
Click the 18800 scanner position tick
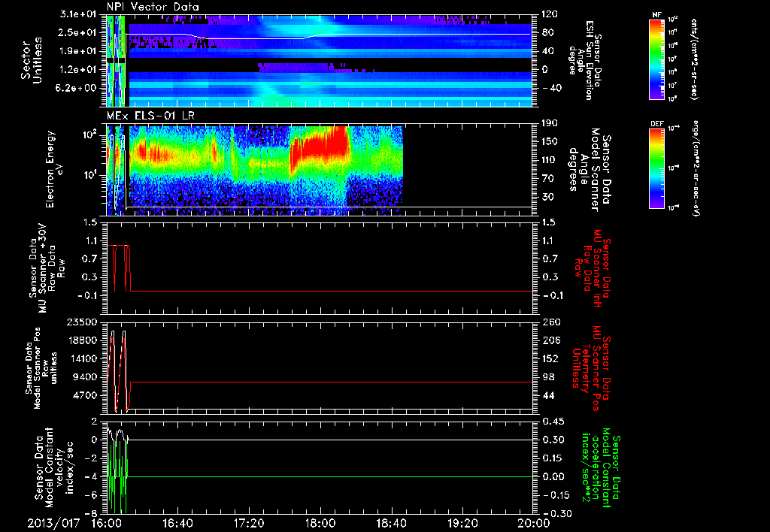tap(83, 340)
